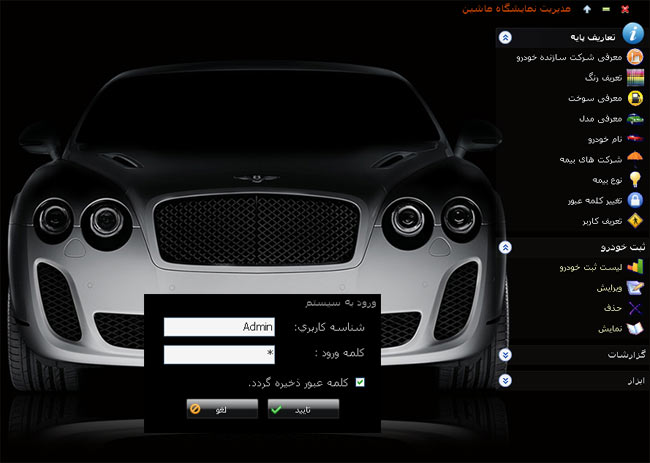The width and height of the screenshot is (650, 463).
Task: Minimize window with the green dash icon
Action: click(606, 9)
